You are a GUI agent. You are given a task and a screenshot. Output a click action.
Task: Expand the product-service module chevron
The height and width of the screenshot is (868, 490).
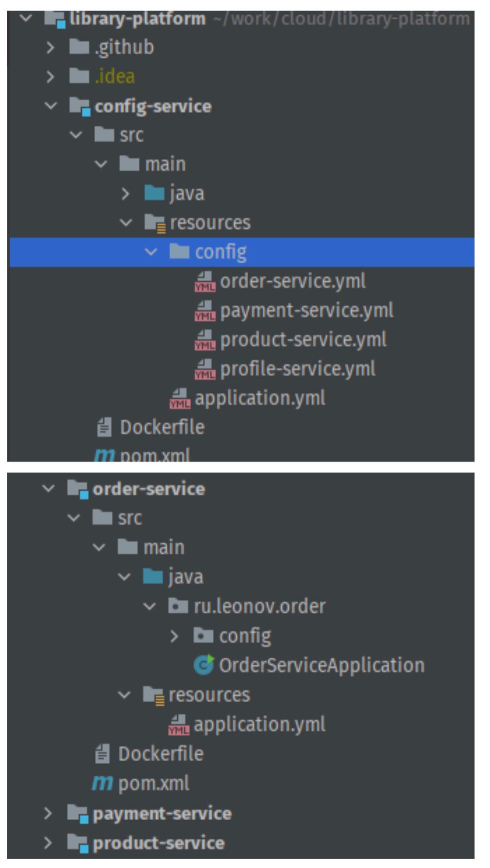click(48, 842)
